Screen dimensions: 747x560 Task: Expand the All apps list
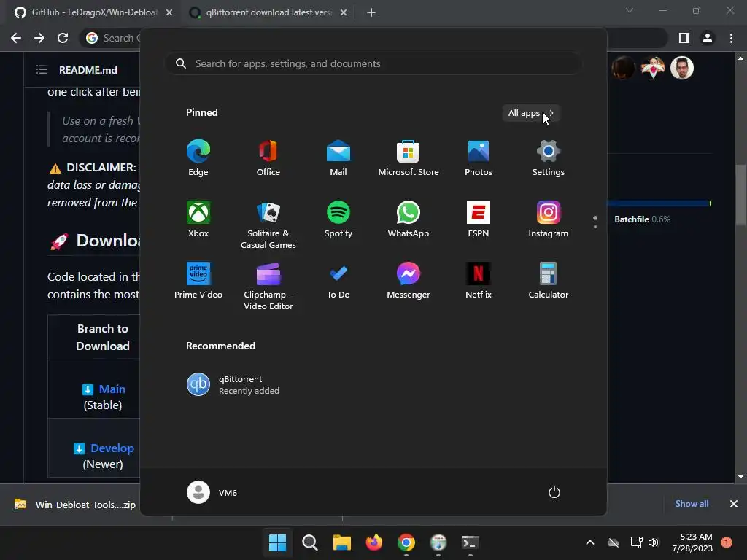click(531, 113)
